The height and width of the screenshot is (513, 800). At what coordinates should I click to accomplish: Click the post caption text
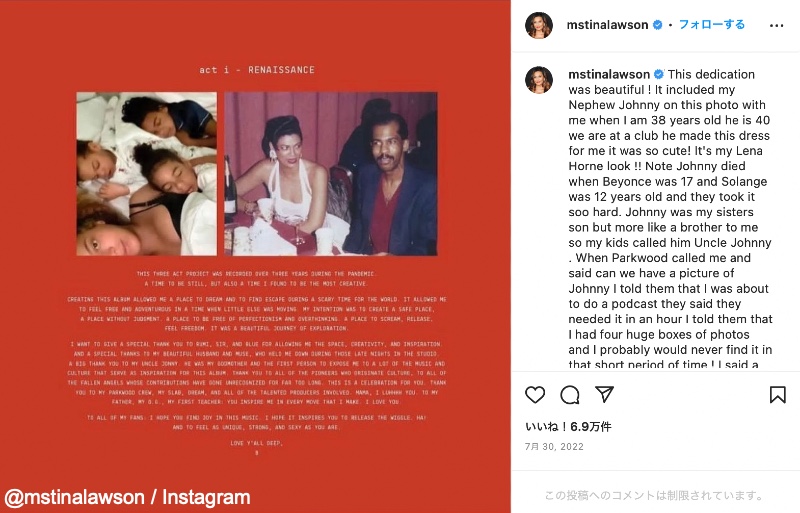670,219
